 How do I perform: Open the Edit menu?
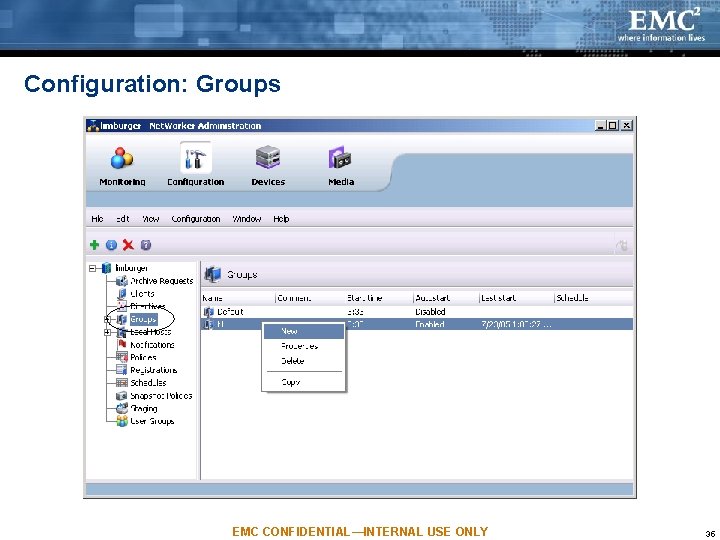[x=123, y=219]
